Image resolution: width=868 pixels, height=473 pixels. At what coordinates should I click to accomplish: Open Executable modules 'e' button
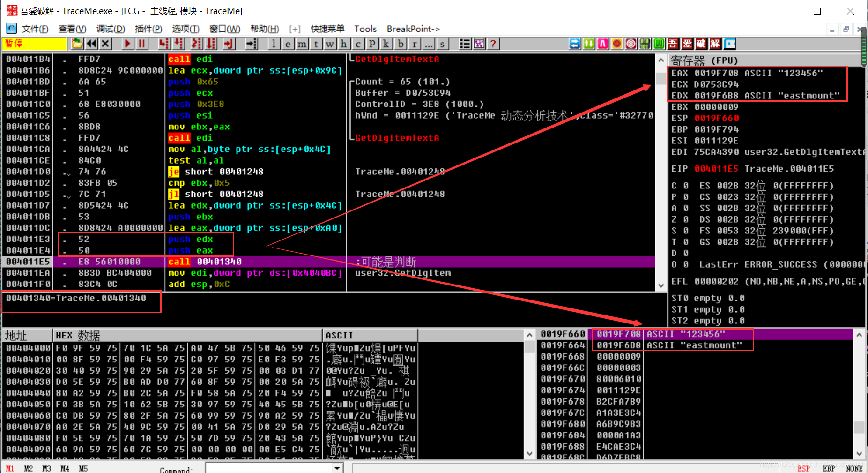288,44
